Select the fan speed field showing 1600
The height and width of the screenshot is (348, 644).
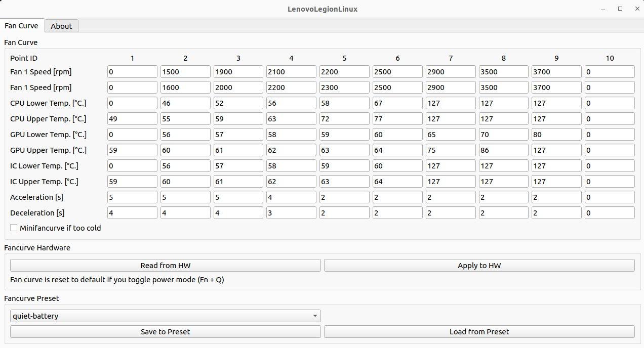[x=185, y=88]
